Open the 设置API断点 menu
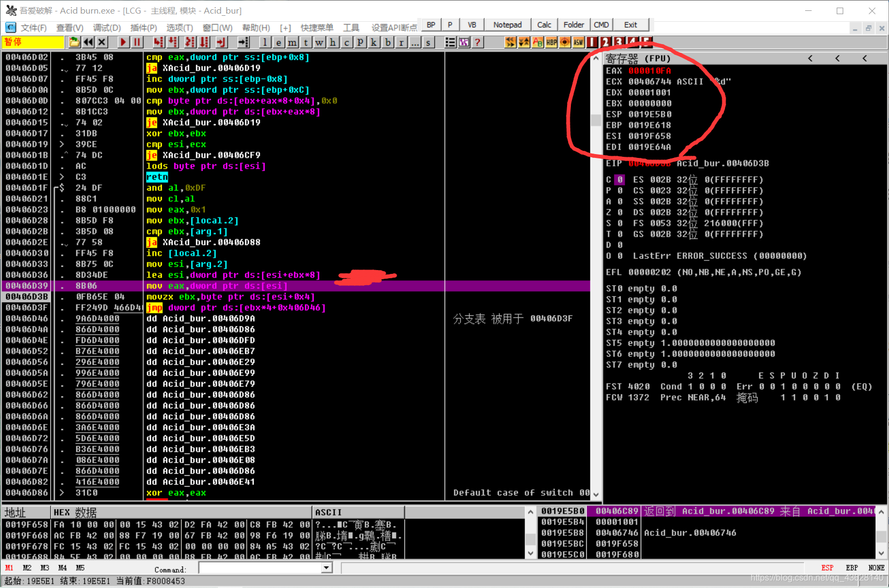Image resolution: width=889 pixels, height=588 pixels. coord(394,28)
